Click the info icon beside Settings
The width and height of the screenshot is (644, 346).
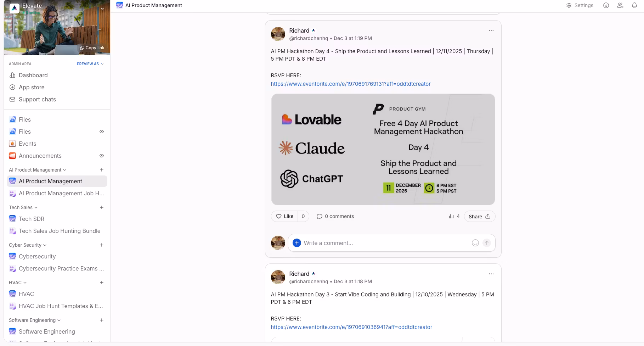pos(606,5)
